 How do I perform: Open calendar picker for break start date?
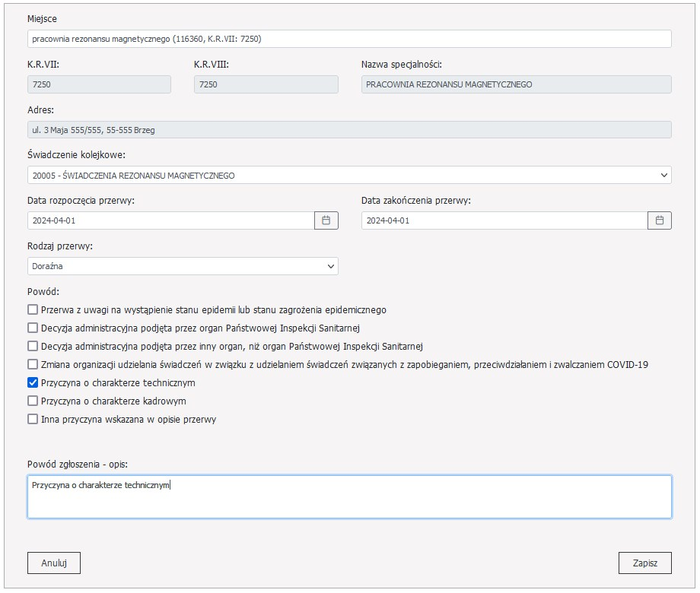(326, 220)
